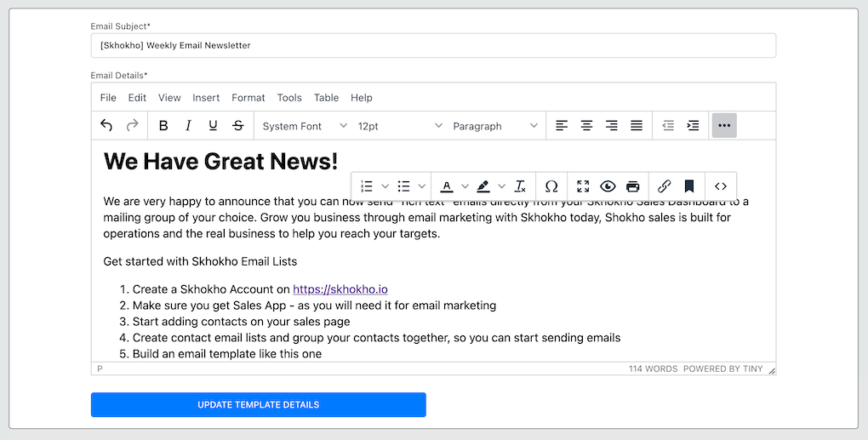Image resolution: width=868 pixels, height=440 pixels.
Task: Apply the background highlight color
Action: tap(483, 186)
